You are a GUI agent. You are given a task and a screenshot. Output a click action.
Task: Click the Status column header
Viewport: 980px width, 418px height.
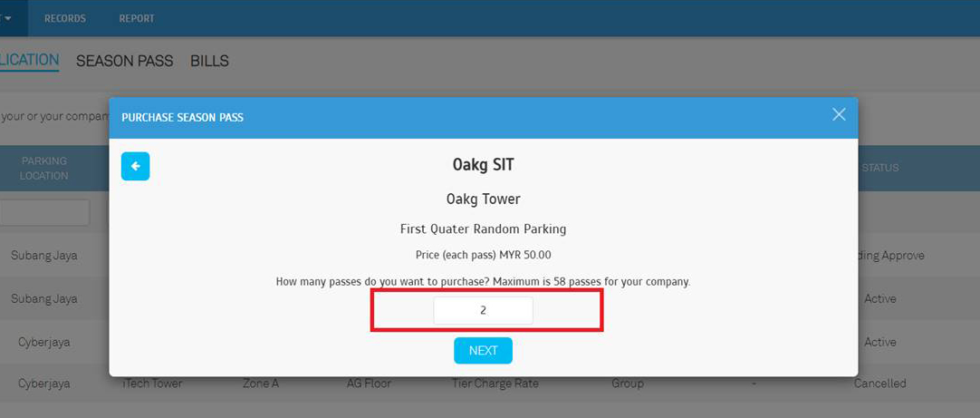880,168
